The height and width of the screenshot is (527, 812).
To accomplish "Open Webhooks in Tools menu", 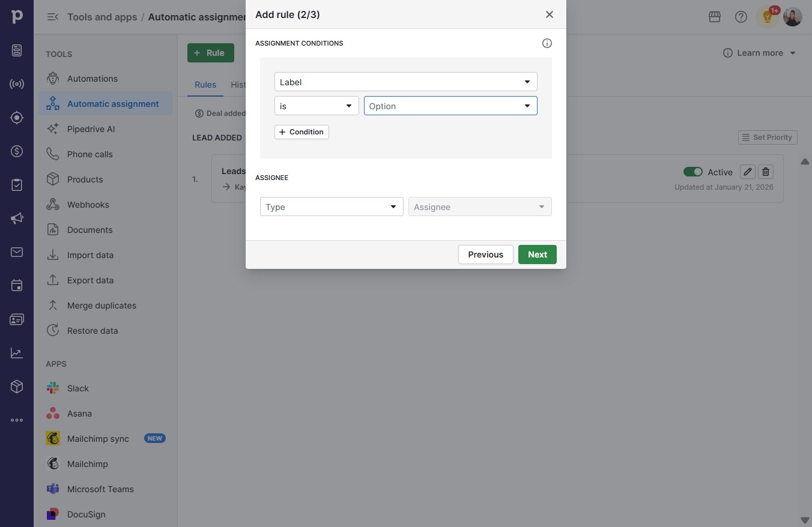I will 88,205.
